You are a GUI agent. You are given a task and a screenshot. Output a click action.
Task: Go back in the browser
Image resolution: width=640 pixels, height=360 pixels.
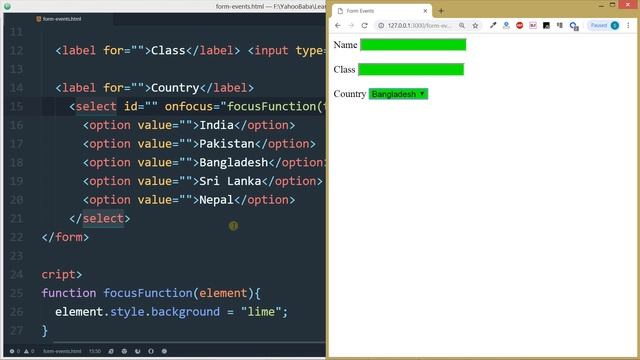click(x=338, y=25)
